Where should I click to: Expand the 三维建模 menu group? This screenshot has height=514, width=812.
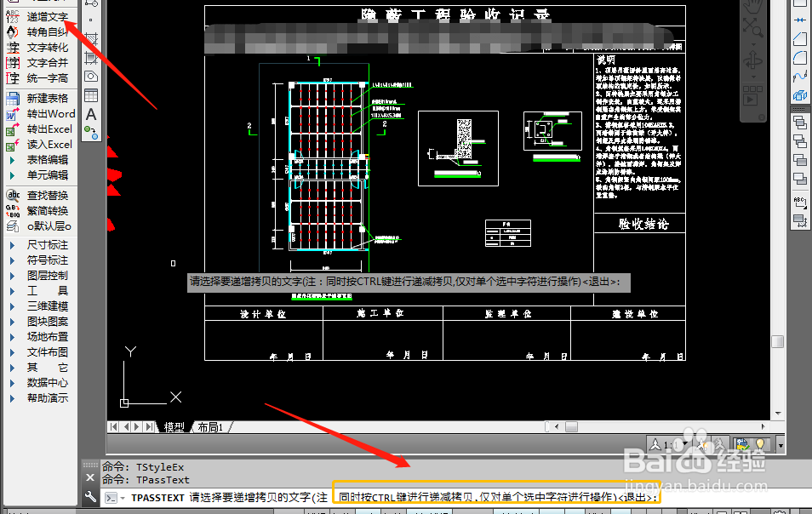pos(40,306)
